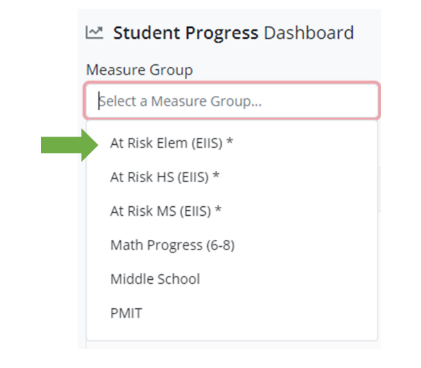Select Math Progress (6-8) option
Viewport: 421px width, 368px height.
[x=232, y=245]
